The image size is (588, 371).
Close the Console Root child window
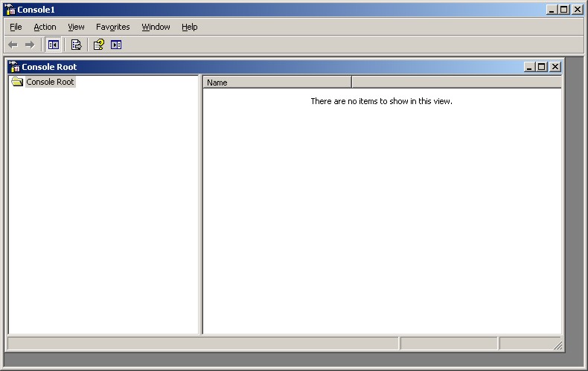[x=555, y=67]
